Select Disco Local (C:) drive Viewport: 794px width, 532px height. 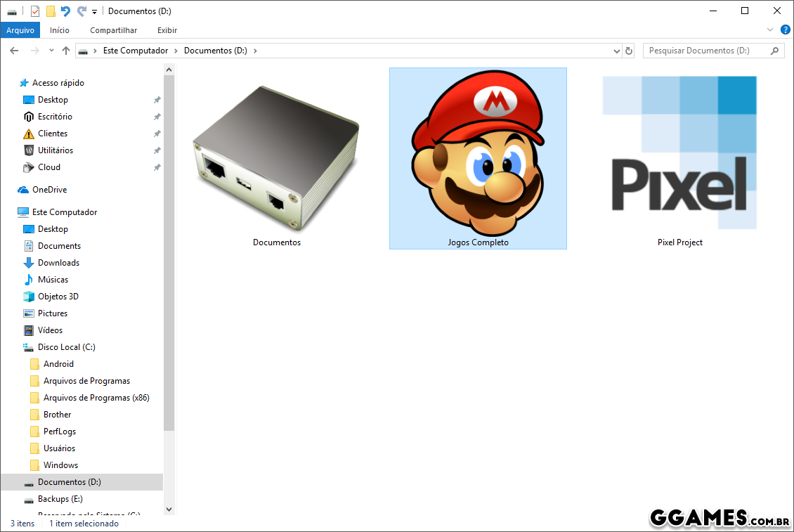click(66, 347)
